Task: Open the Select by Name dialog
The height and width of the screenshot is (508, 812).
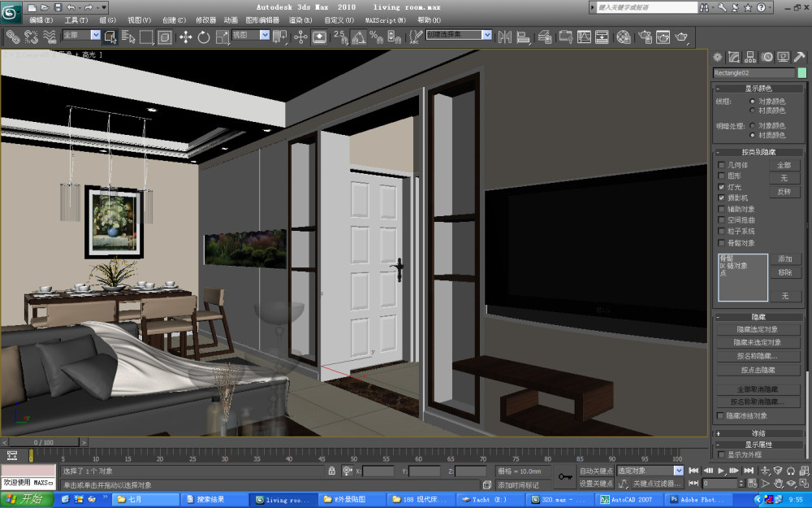Action: click(128, 37)
